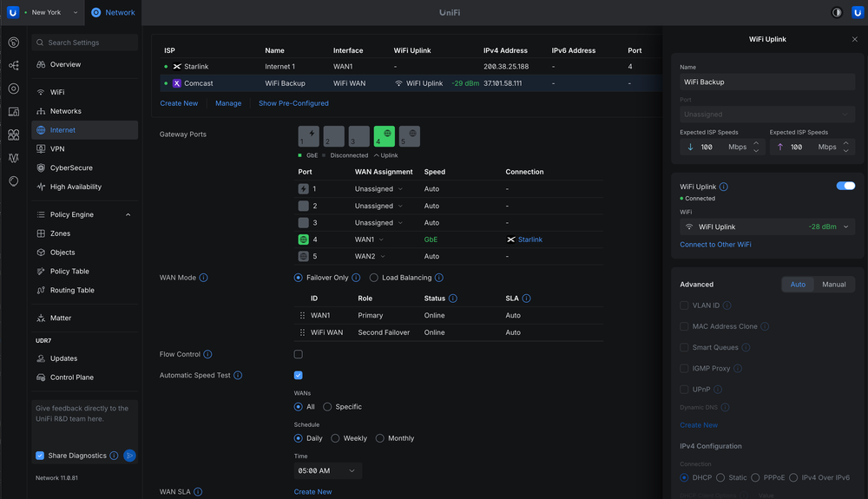Collapse the Policy Engine section
This screenshot has width=868, height=499.
pyautogui.click(x=128, y=214)
